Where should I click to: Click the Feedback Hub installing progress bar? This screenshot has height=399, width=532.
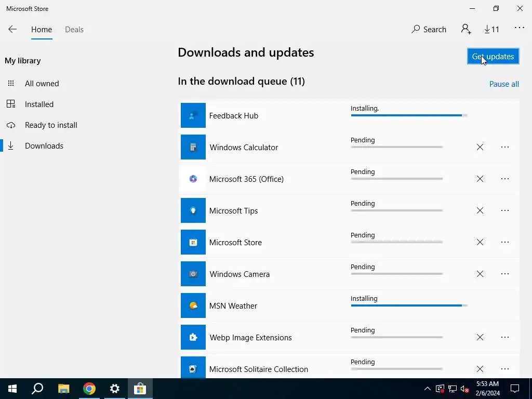coord(409,115)
